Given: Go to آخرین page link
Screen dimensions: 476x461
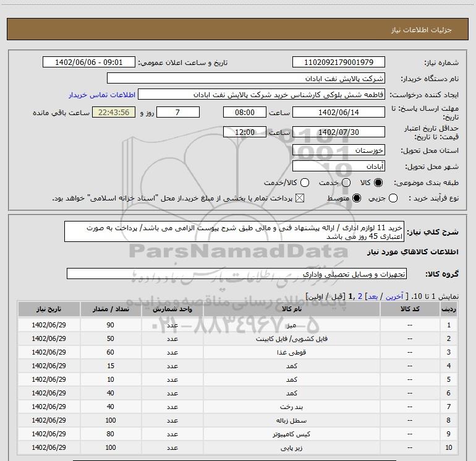Looking at the screenshot, I should pos(394,296).
